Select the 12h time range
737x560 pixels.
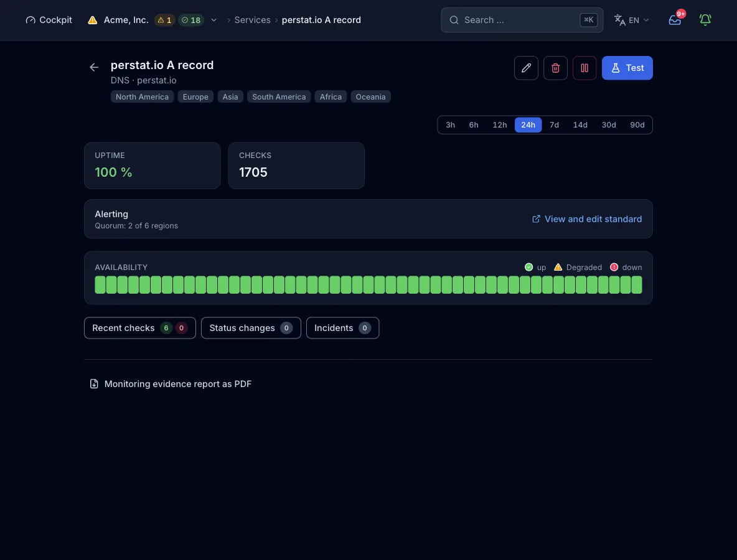[x=500, y=125]
